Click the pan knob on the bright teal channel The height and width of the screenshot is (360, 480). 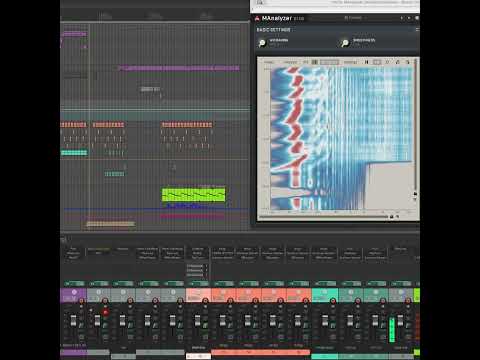[x=332, y=301]
